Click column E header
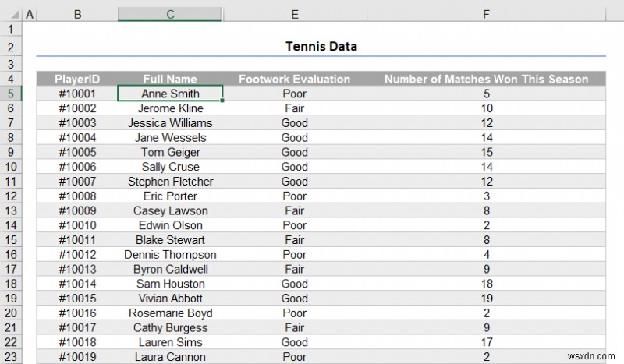The width and height of the screenshot is (624, 364). [294, 15]
